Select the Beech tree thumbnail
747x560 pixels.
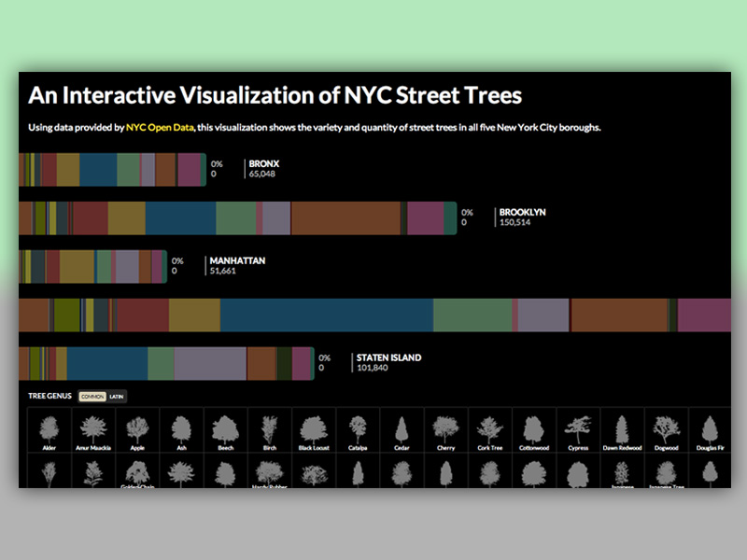[x=225, y=429]
